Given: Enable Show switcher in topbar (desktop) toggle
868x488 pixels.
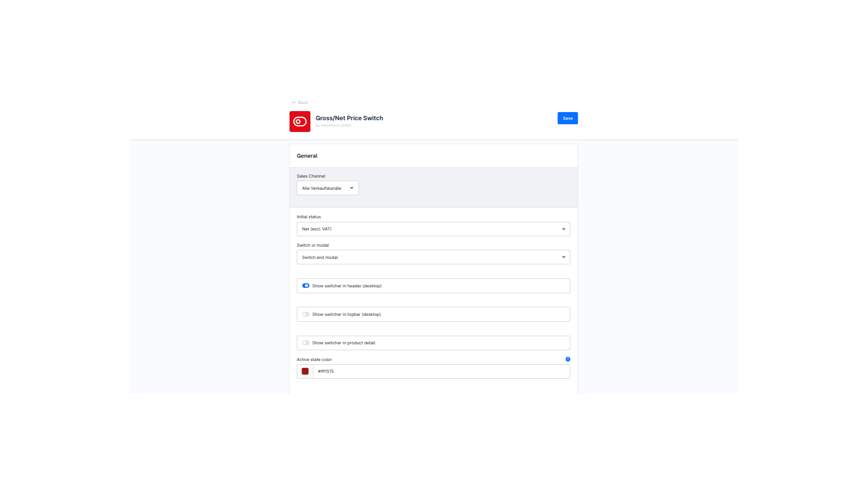Looking at the screenshot, I should coord(306,314).
